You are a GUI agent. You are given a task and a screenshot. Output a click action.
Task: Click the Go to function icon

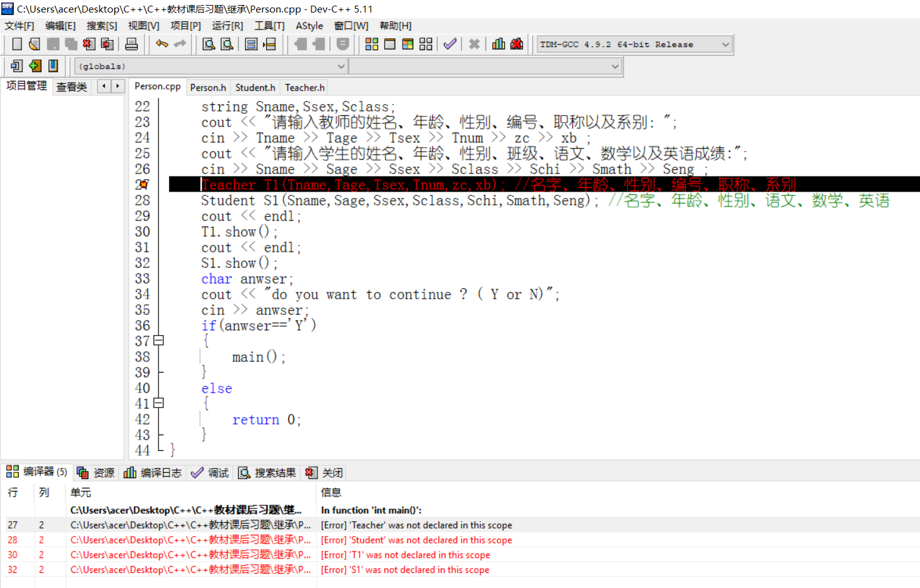click(x=251, y=44)
